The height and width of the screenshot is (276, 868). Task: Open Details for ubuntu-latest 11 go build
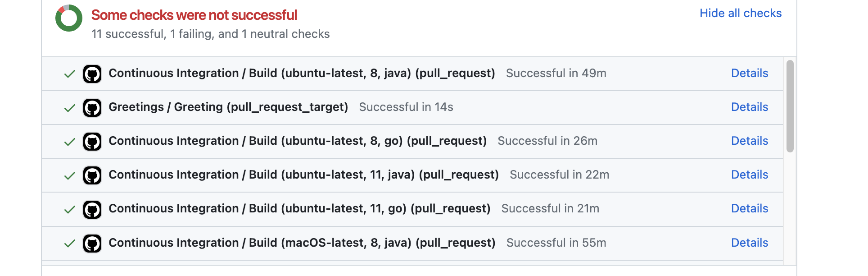(x=749, y=209)
